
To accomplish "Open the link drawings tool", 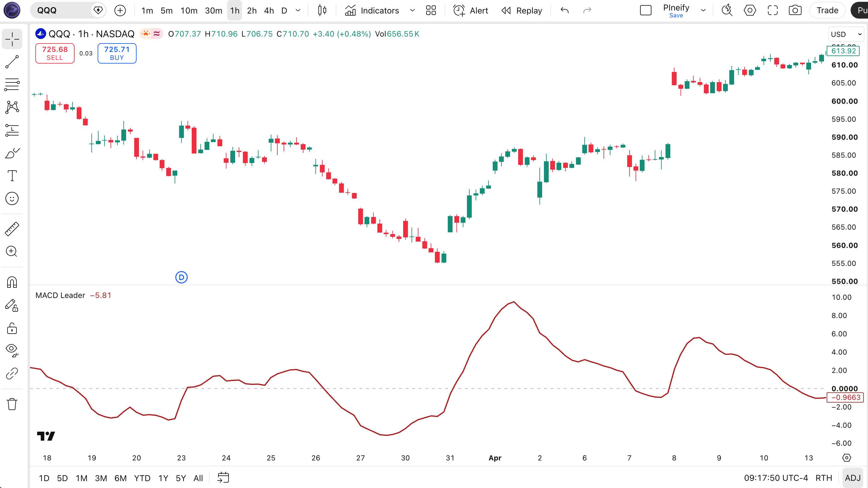I will 12,374.
